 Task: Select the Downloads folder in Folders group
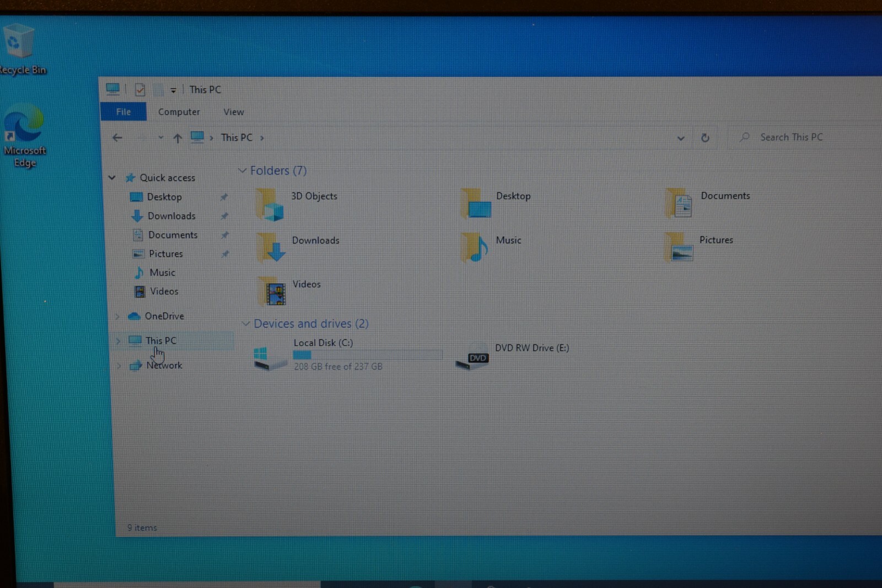click(x=298, y=246)
